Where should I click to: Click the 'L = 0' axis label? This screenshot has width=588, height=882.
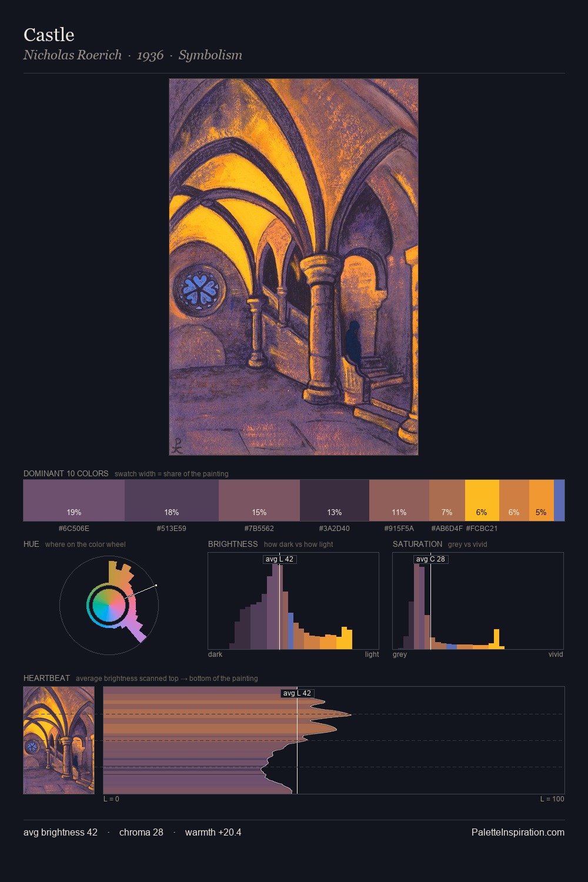111,799
